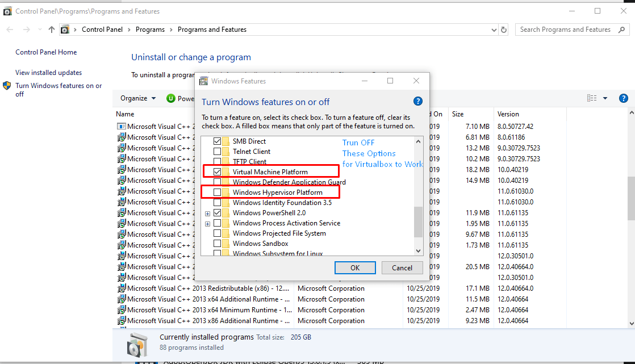The image size is (635, 364).
Task: Uncheck the Virtual Machine Platform checkbox
Action: 217,171
